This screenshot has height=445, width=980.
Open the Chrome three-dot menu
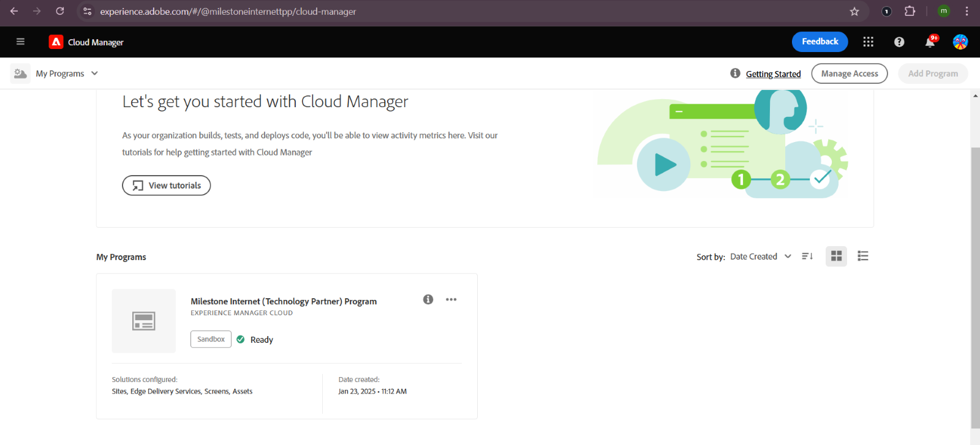coord(967,11)
